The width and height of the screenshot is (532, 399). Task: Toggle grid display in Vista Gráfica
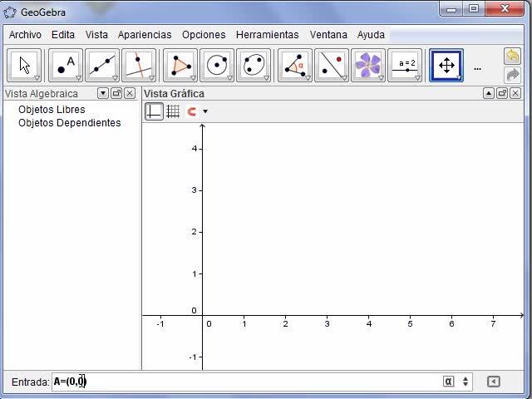point(173,111)
